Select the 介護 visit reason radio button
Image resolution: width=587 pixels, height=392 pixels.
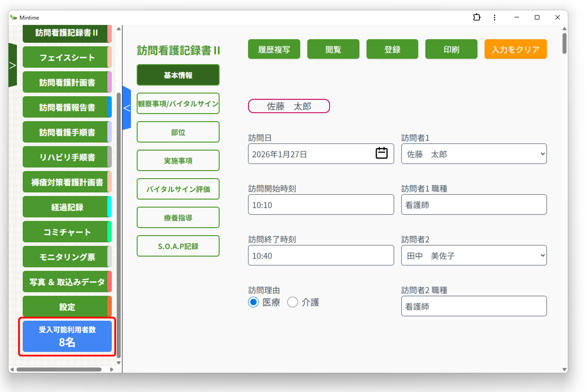[x=293, y=302]
